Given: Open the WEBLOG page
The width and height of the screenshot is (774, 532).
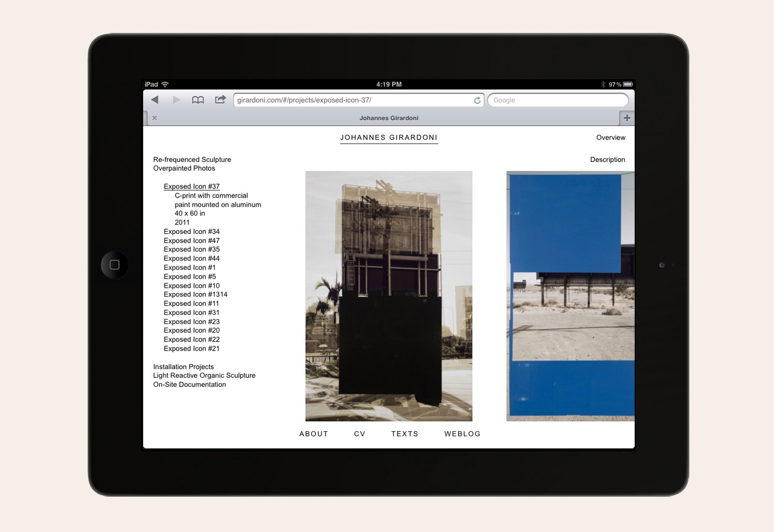Looking at the screenshot, I should (462, 434).
